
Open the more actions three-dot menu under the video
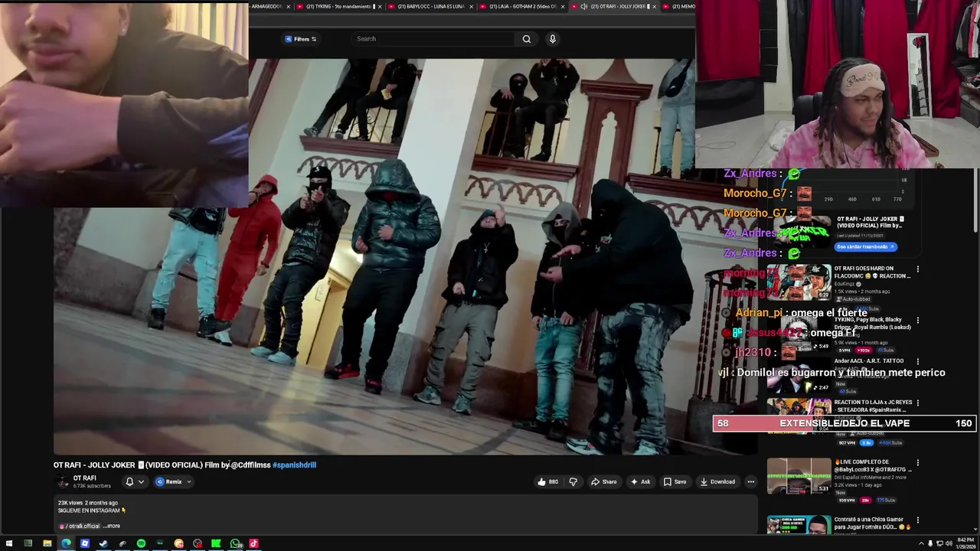point(751,482)
